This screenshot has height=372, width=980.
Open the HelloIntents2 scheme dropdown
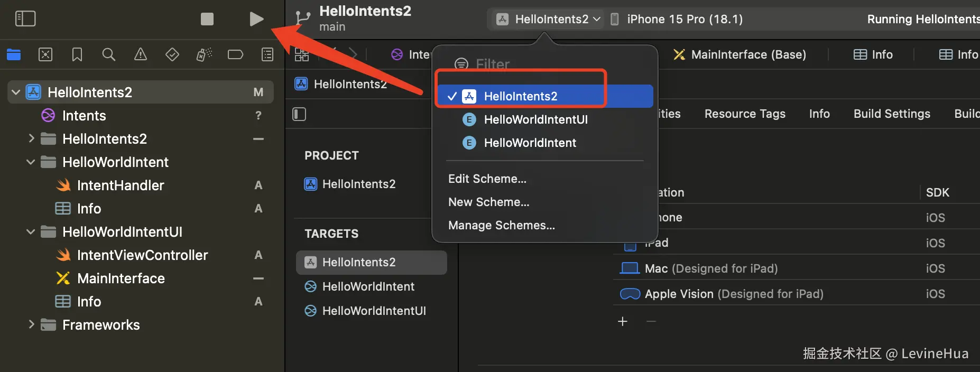(549, 20)
